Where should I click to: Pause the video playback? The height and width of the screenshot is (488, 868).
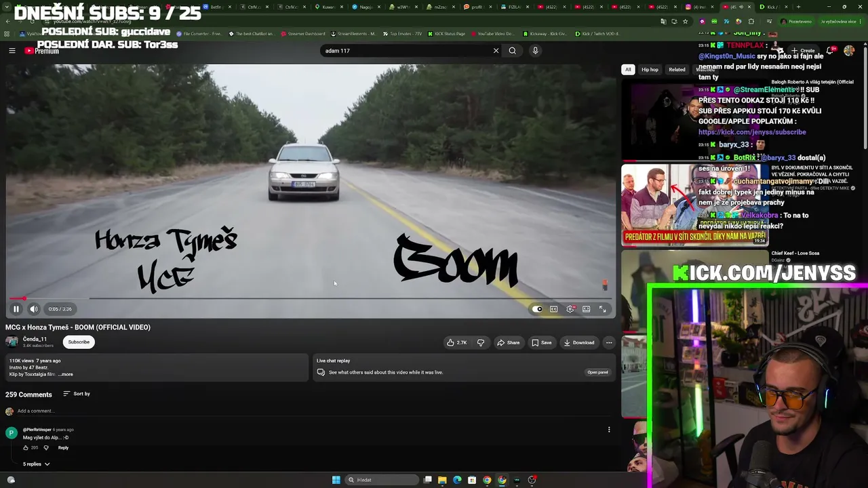16,309
